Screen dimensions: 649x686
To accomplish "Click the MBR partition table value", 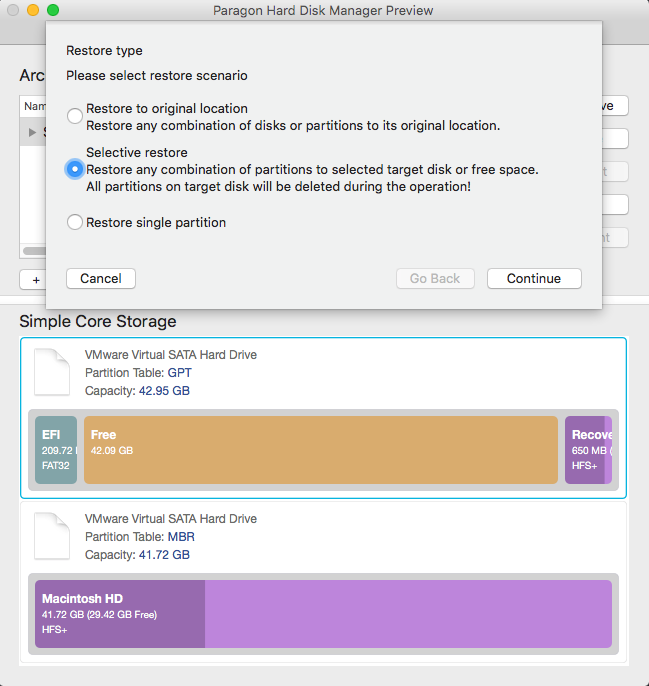I will point(181,537).
